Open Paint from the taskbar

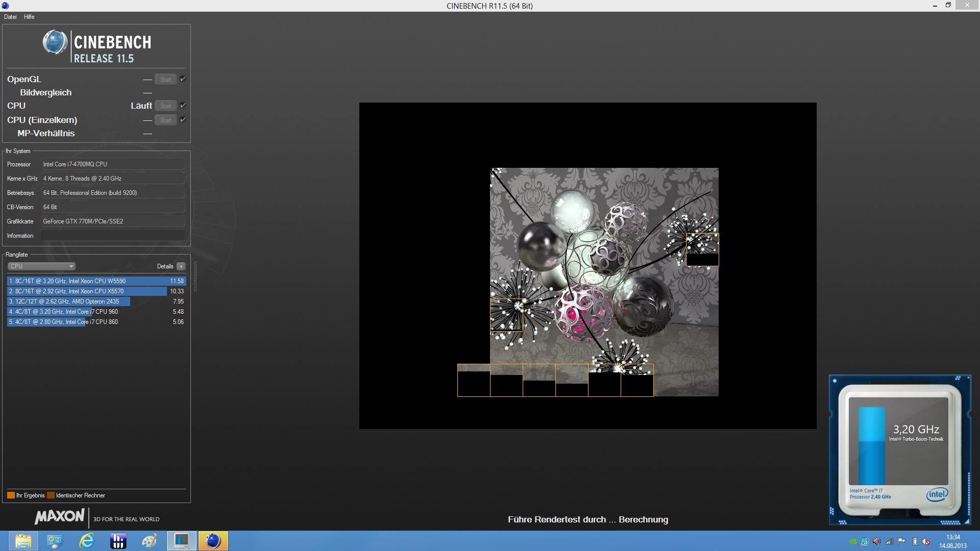pos(150,541)
